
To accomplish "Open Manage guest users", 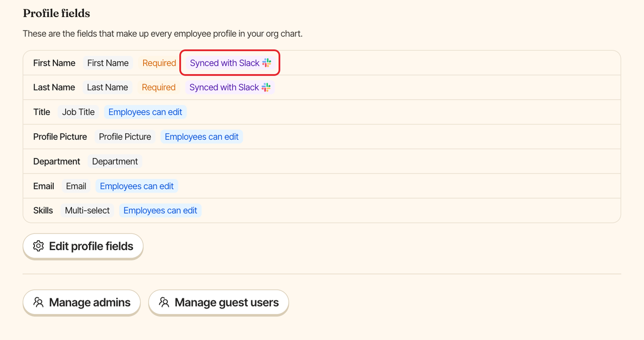I will [218, 302].
